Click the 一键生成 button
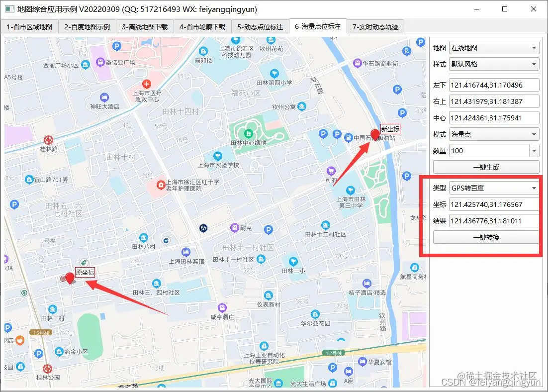Image resolution: width=548 pixels, height=392 pixels. [x=486, y=167]
